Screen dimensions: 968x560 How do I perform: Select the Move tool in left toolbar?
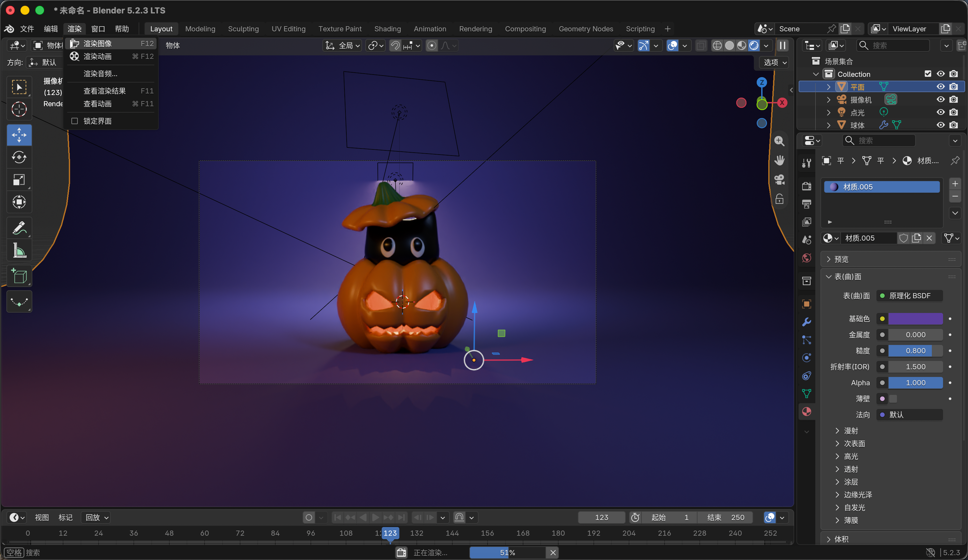coord(19,135)
